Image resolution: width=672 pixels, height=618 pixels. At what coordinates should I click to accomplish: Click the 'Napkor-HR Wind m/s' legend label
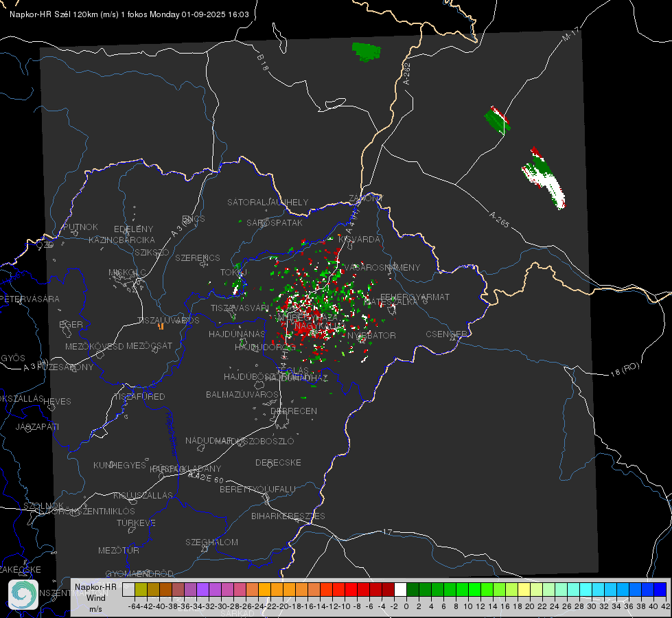pyautogui.click(x=95, y=597)
